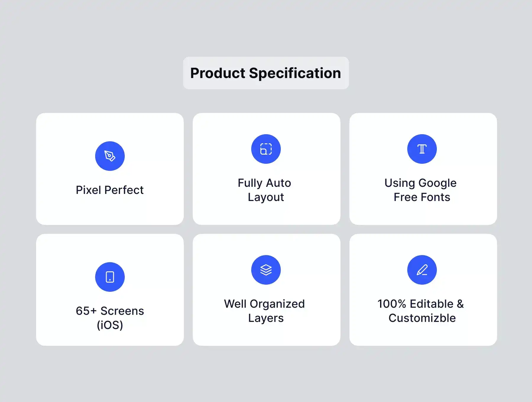Click the typography T icon
The width and height of the screenshot is (532, 402).
[422, 149]
